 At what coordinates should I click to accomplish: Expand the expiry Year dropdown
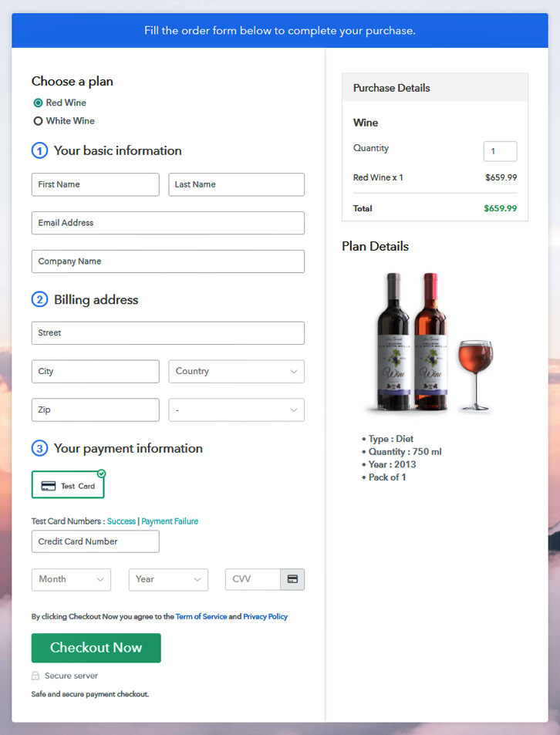[168, 579]
